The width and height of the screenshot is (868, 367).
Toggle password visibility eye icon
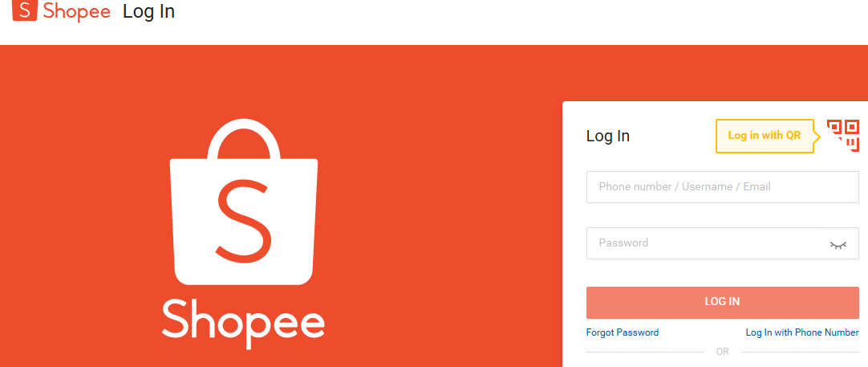click(x=838, y=244)
